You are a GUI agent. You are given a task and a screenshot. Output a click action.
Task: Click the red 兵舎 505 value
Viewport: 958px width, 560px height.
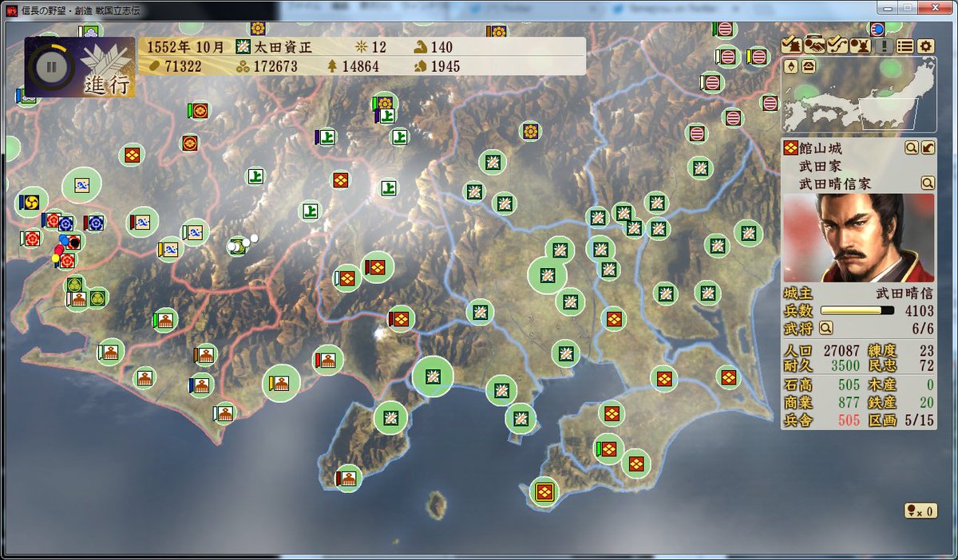click(x=849, y=420)
